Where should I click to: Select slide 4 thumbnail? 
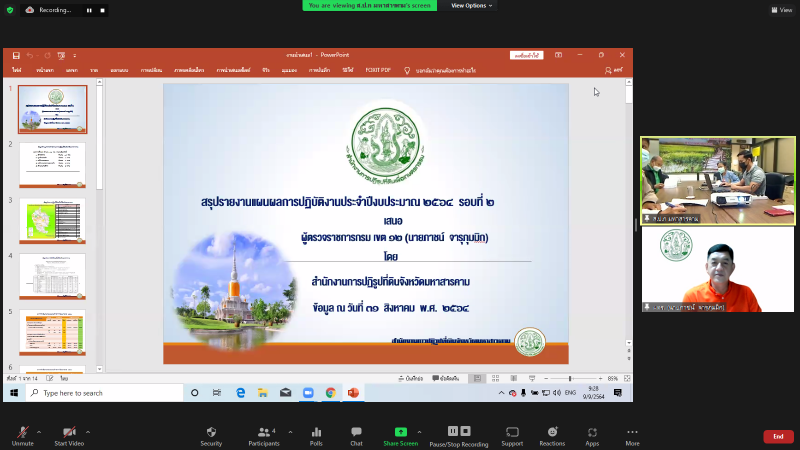(53, 277)
